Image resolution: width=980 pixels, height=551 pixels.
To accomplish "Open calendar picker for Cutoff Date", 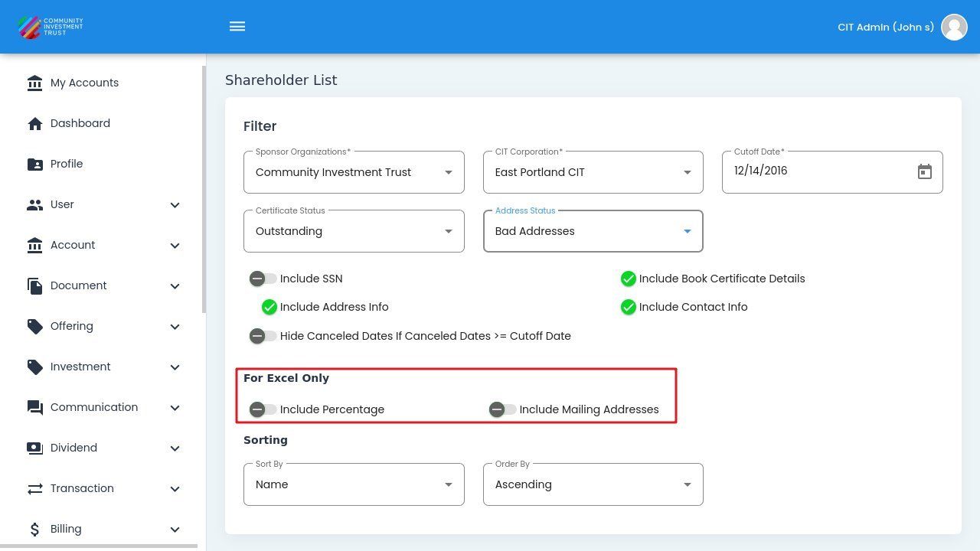I will (924, 172).
